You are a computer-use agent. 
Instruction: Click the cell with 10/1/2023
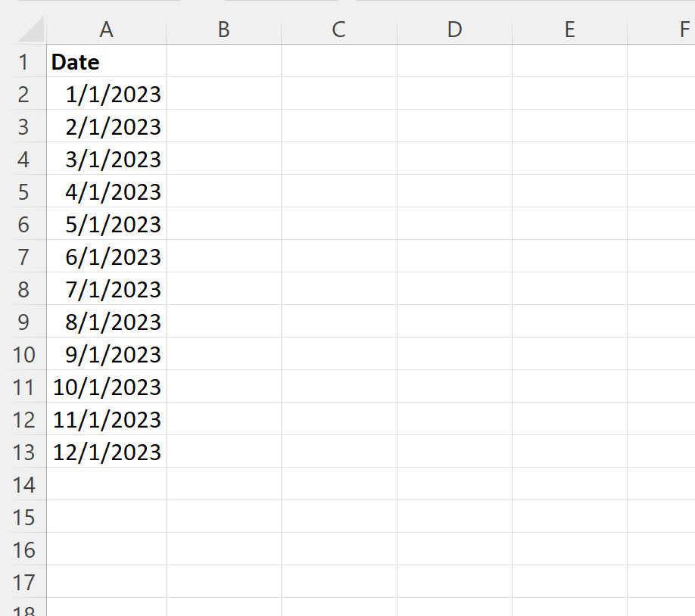click(x=106, y=387)
